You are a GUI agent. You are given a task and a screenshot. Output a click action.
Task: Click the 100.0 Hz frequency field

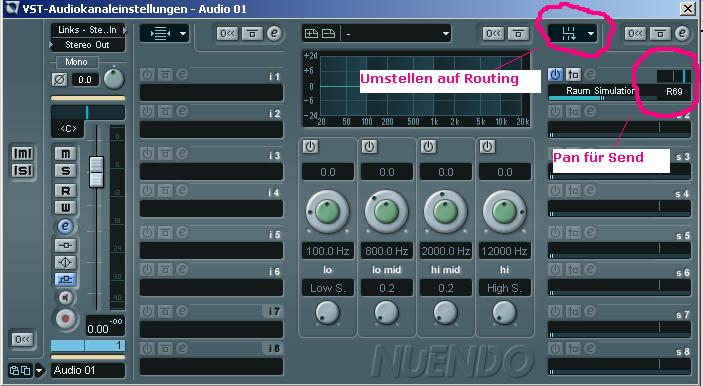tap(328, 251)
